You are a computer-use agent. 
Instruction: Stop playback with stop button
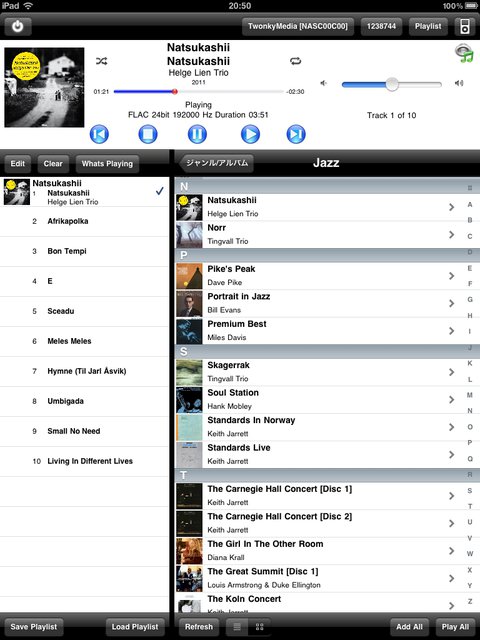click(148, 134)
